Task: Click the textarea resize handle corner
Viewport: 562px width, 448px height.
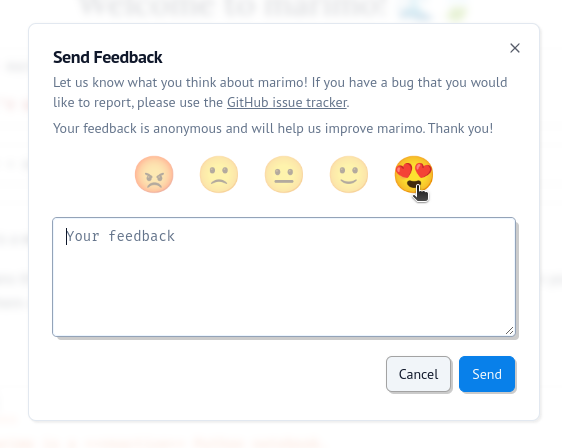Action: point(509,330)
